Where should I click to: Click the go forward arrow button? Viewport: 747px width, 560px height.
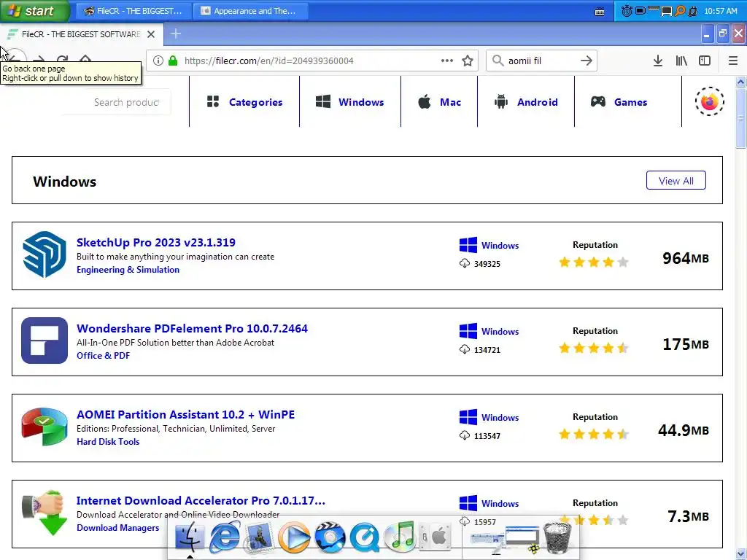coord(39,59)
